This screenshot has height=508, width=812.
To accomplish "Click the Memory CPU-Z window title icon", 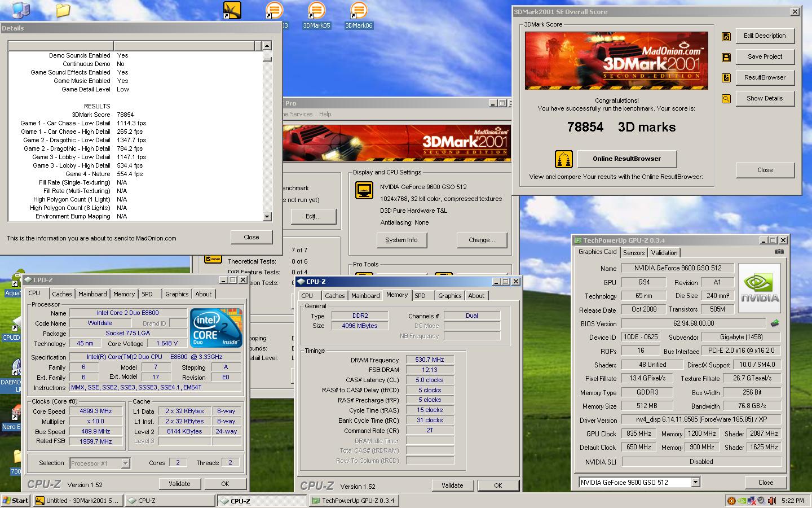I will click(x=301, y=282).
